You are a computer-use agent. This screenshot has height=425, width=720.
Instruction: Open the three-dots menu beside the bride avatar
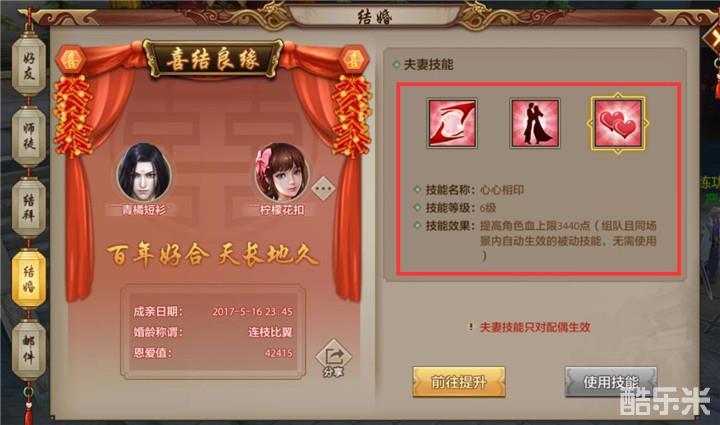click(x=323, y=188)
